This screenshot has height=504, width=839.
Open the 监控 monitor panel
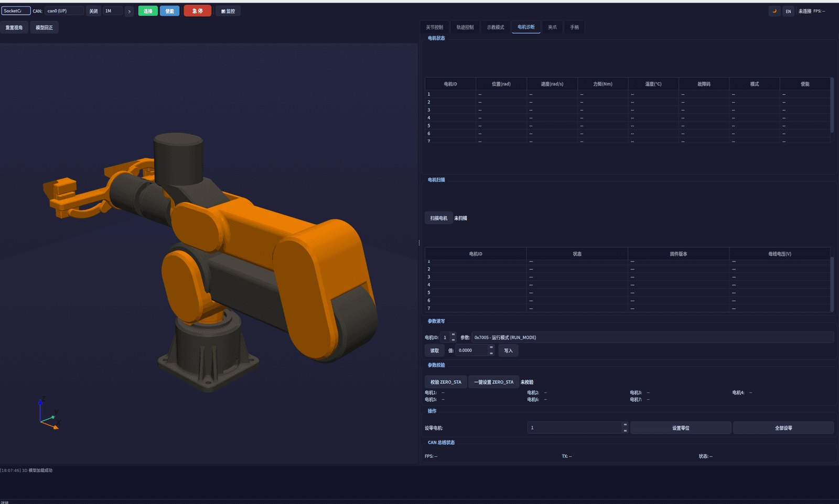[228, 11]
